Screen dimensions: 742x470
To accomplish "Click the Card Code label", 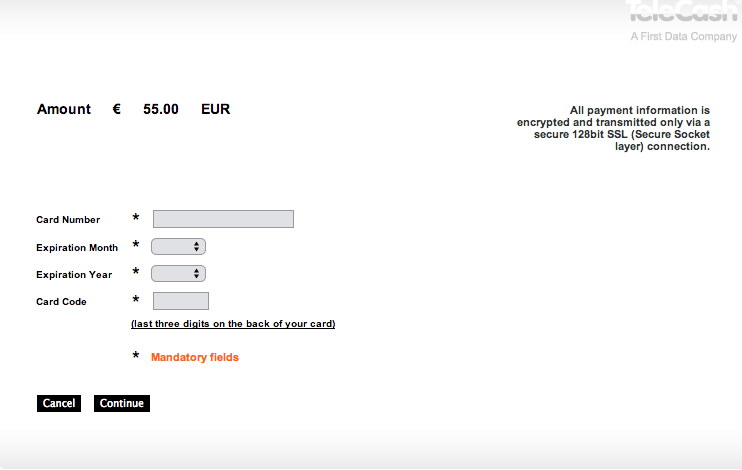I will pos(61,302).
